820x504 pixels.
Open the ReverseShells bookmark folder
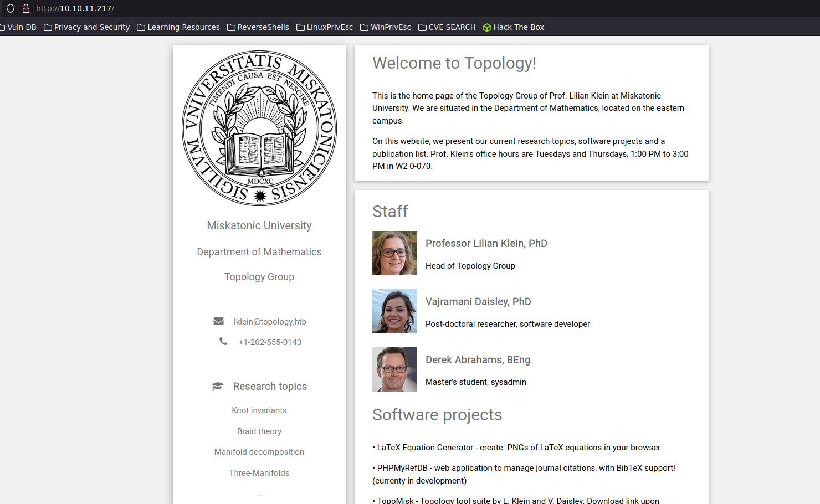point(258,27)
